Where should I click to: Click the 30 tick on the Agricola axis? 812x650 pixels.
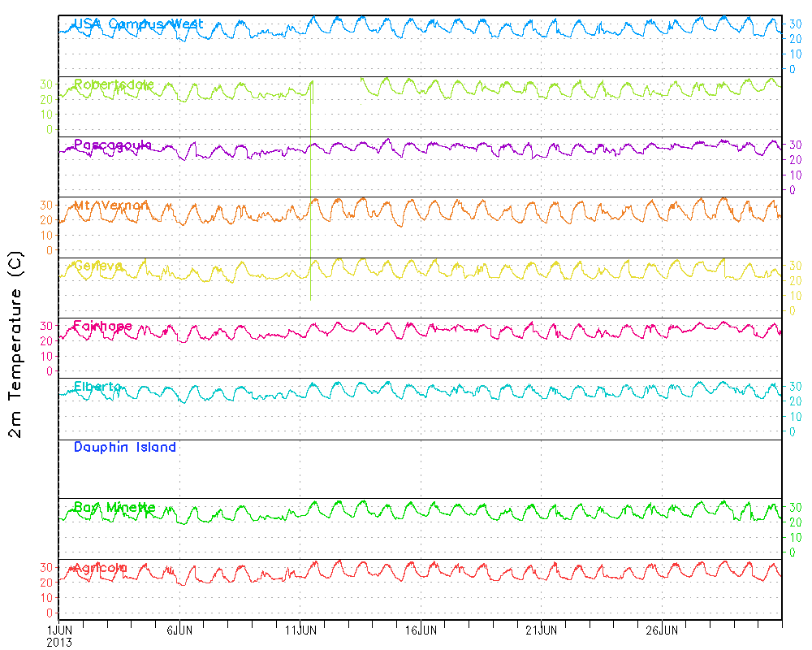coord(47,567)
